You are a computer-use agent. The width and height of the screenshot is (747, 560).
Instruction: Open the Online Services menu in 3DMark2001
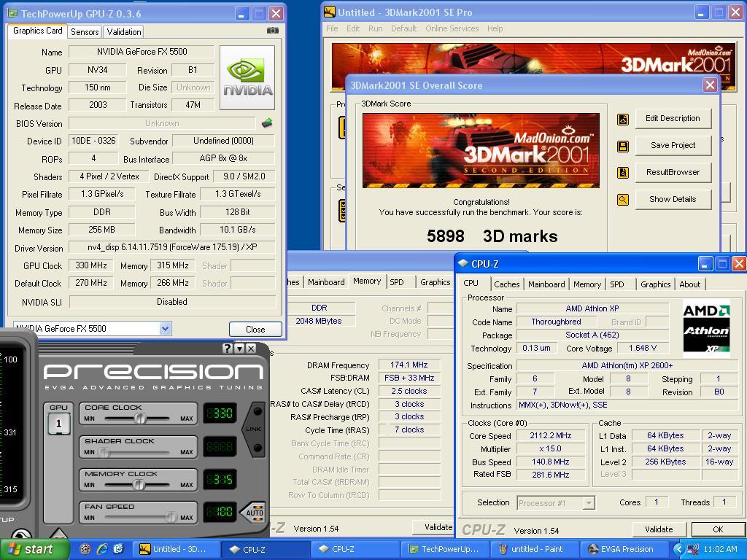pyautogui.click(x=452, y=28)
